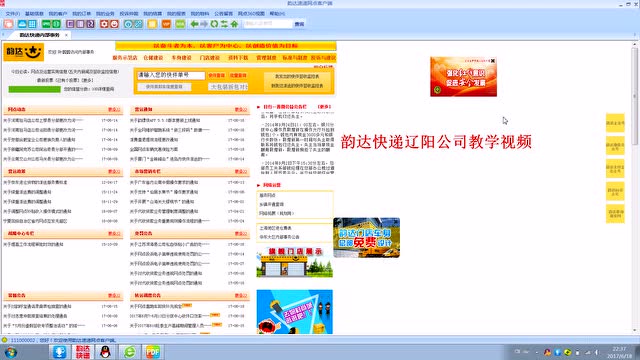Go back with the green left arrow
Screen dimensions: 640x360
click(194, 24)
